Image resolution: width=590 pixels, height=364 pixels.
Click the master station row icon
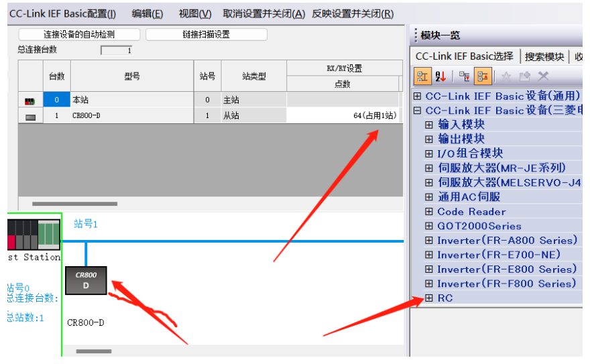pos(30,101)
